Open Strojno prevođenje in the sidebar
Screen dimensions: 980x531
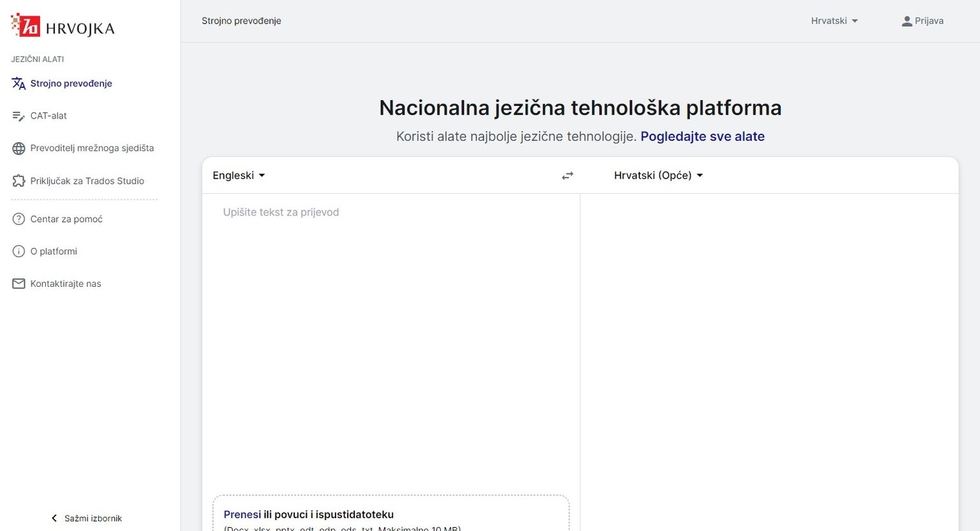point(71,84)
